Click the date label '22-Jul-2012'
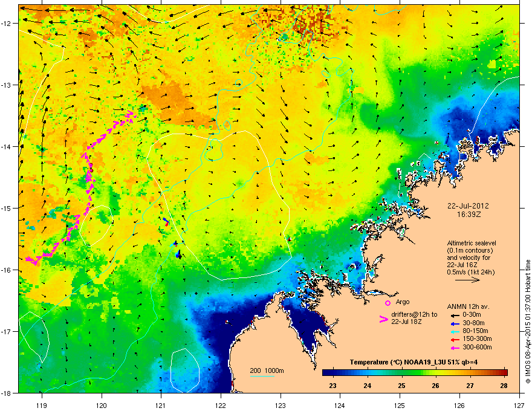532x411 pixels. 468,206
